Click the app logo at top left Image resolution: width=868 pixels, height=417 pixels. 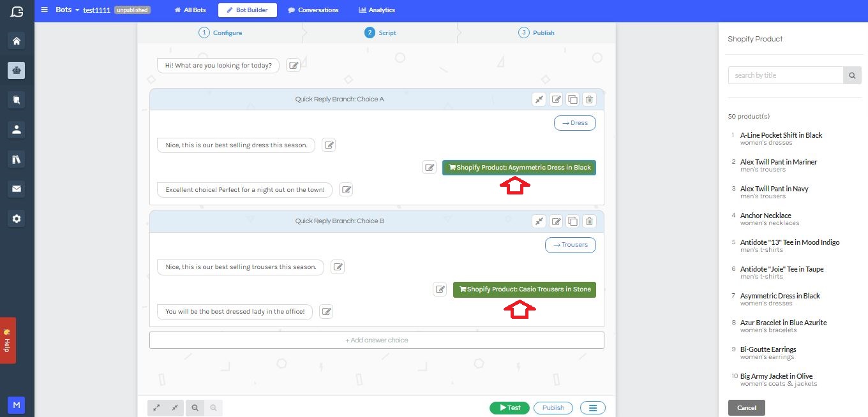point(17,10)
